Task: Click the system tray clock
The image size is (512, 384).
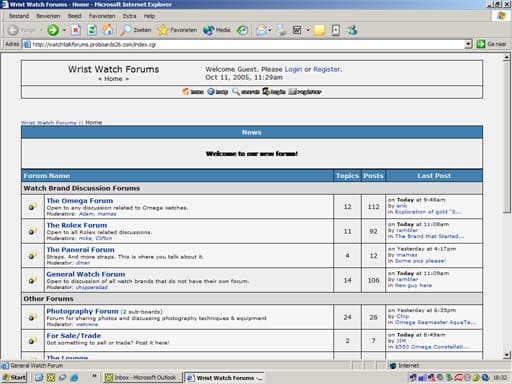Action: [500, 377]
